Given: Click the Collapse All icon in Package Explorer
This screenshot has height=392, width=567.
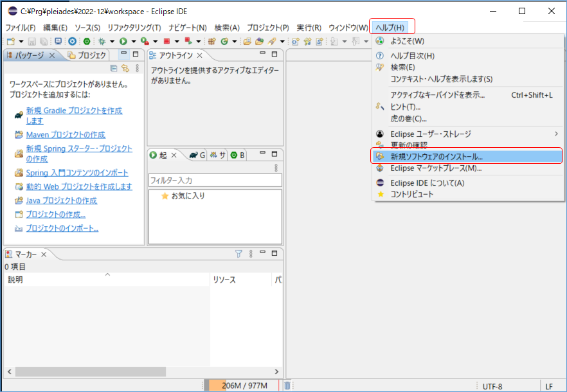Looking at the screenshot, I should coord(114,68).
